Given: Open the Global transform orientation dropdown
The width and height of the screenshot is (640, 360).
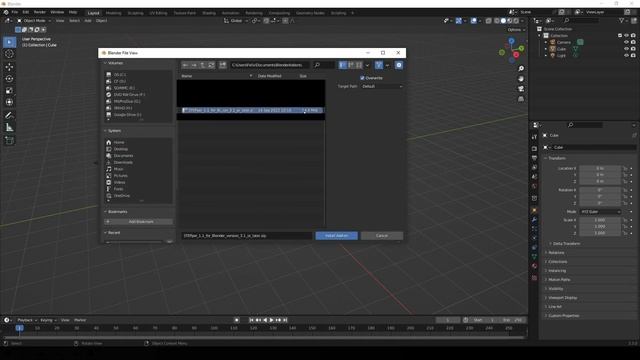Looking at the screenshot, I should (236, 21).
